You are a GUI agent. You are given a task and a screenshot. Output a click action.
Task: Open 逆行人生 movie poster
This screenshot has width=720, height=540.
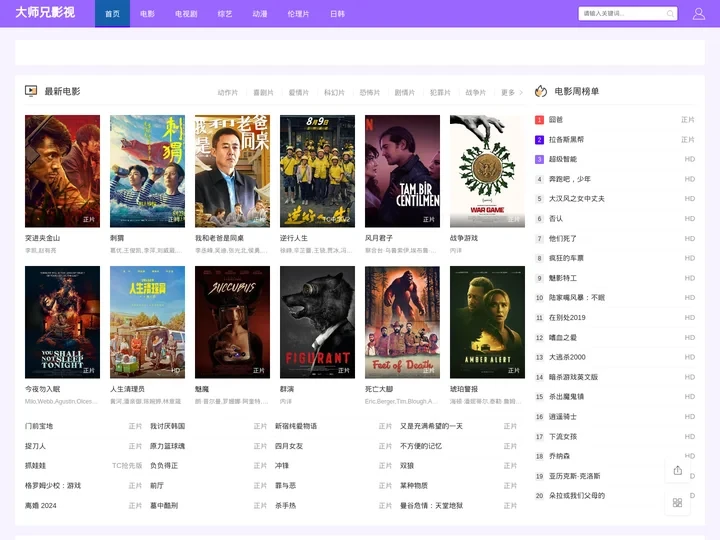[317, 171]
